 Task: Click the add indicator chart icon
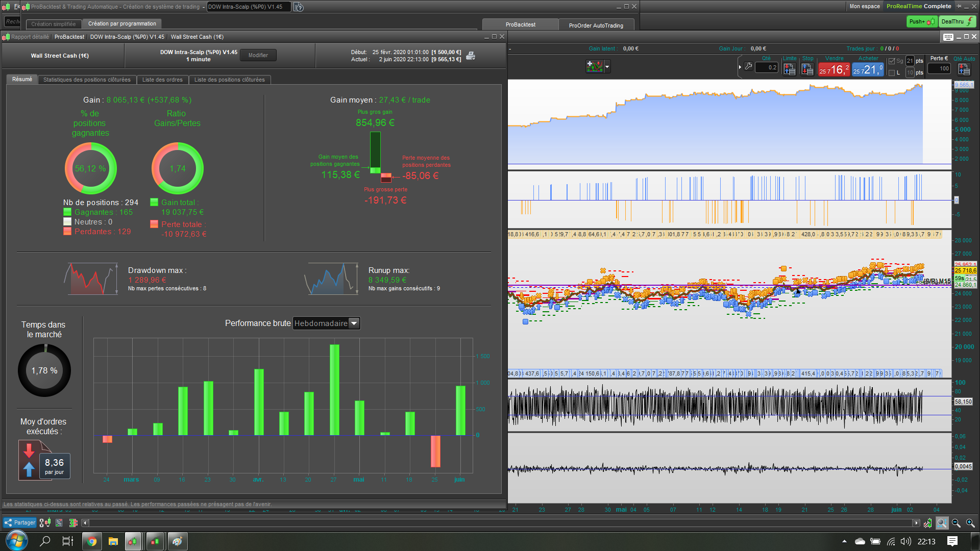click(594, 66)
